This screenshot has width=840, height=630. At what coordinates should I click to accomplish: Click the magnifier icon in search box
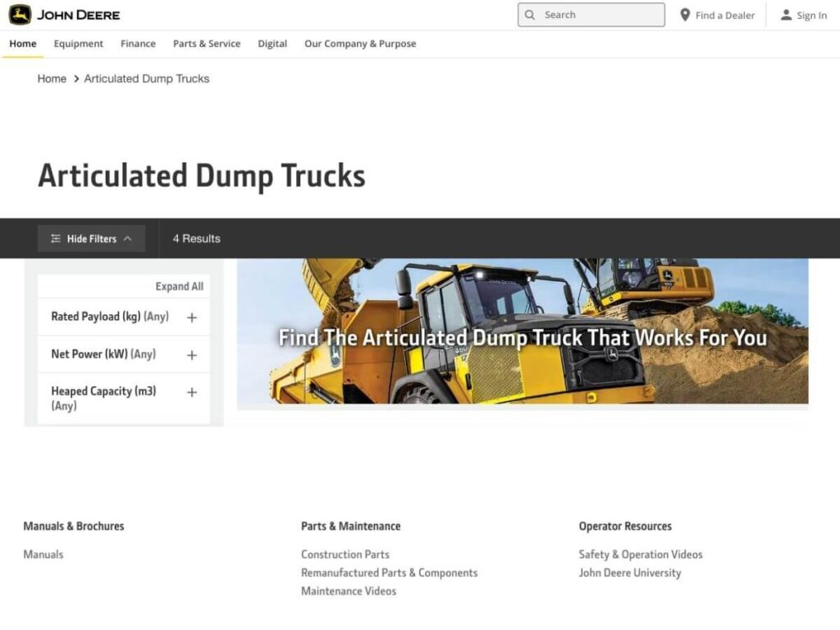coord(530,15)
